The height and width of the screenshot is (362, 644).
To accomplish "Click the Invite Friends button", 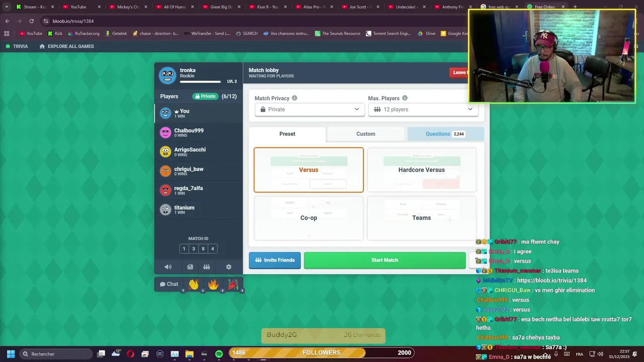I will (275, 260).
